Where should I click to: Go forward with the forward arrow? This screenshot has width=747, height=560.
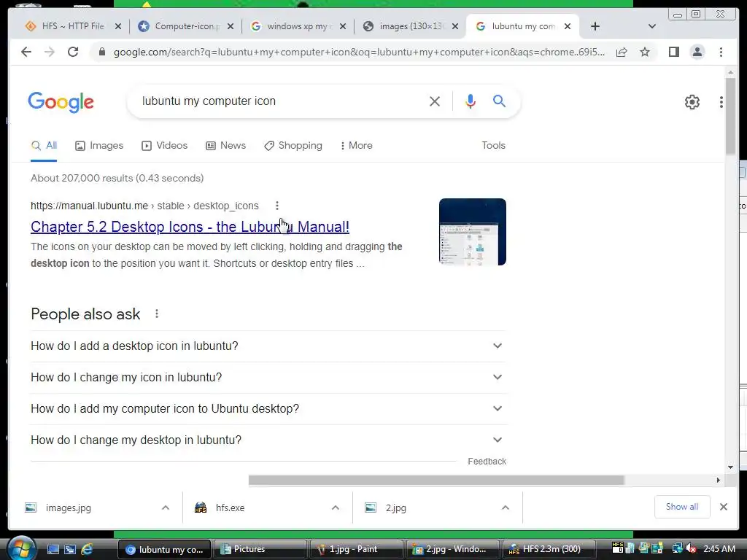[50, 52]
